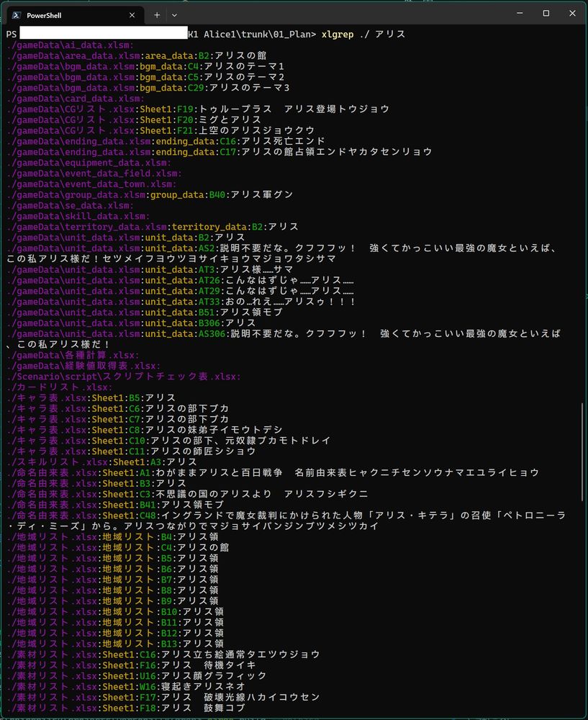The height and width of the screenshot is (720, 588).
Task: Click the unit_data AS2 description line
Action: point(283,253)
